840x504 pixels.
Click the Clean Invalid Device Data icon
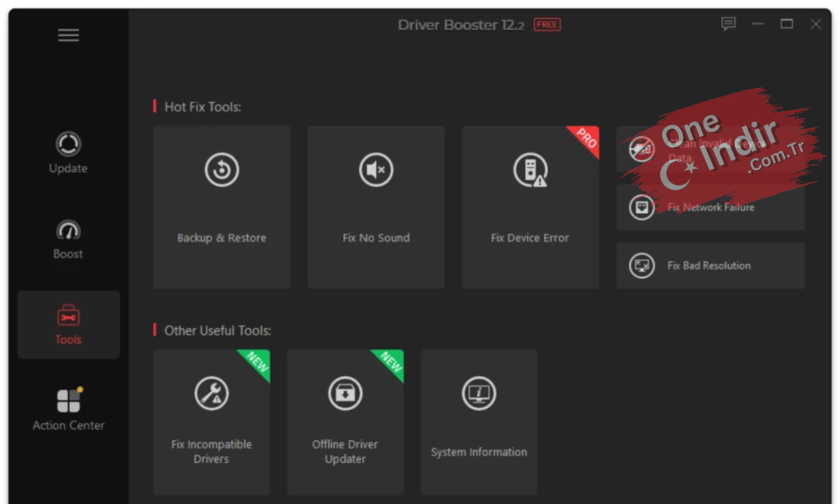(x=641, y=149)
